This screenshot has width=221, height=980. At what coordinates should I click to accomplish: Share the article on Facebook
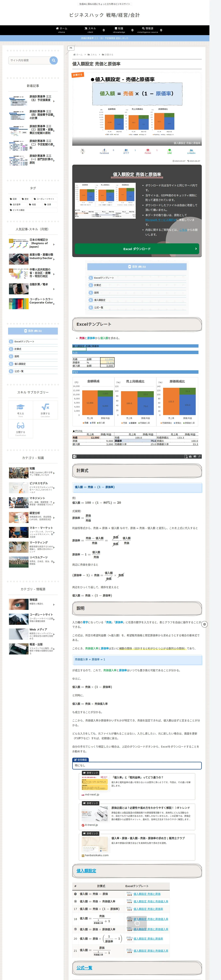click(x=104, y=151)
